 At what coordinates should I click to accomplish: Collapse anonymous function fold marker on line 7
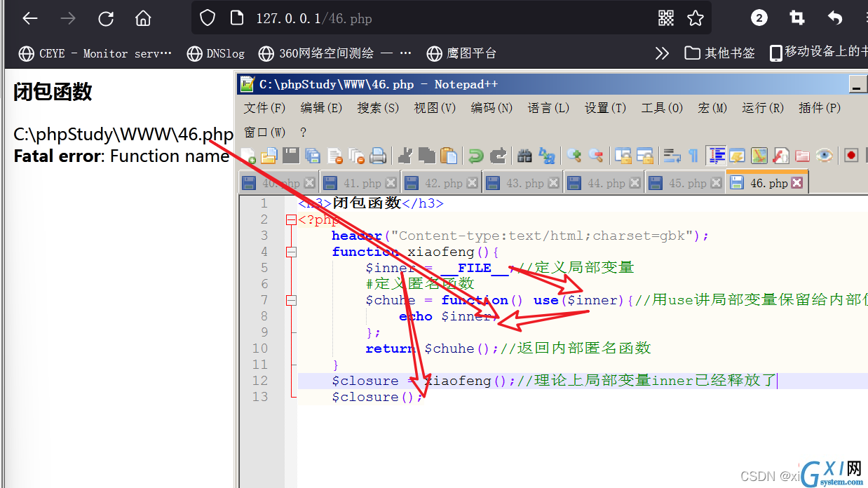click(291, 300)
